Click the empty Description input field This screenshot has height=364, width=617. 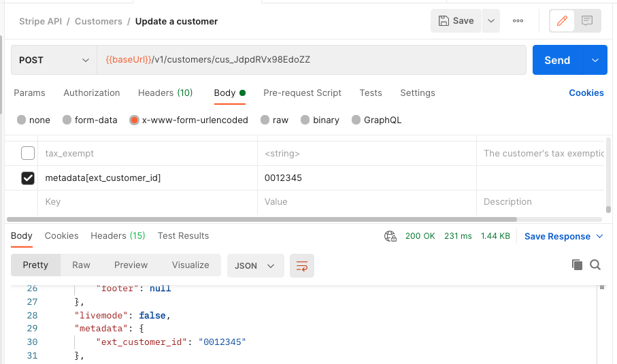pyautogui.click(x=540, y=202)
